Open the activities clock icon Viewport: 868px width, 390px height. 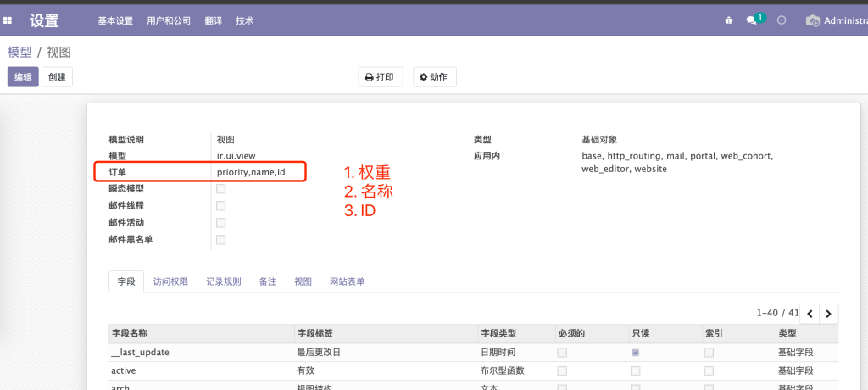click(x=782, y=20)
